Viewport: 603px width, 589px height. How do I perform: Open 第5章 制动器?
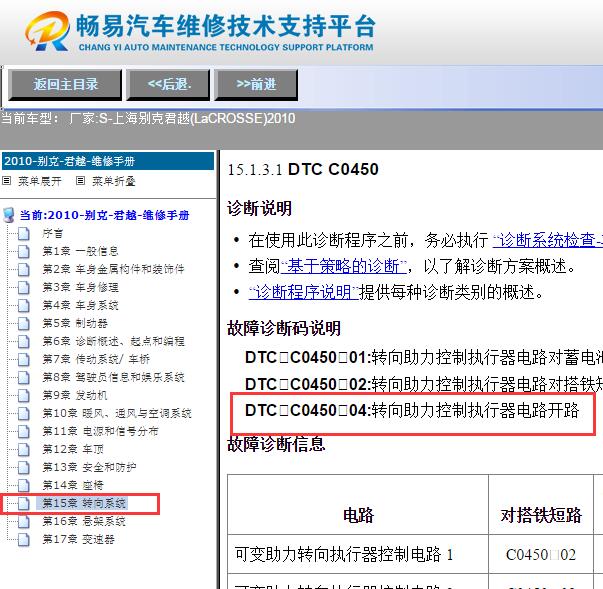pos(75,323)
